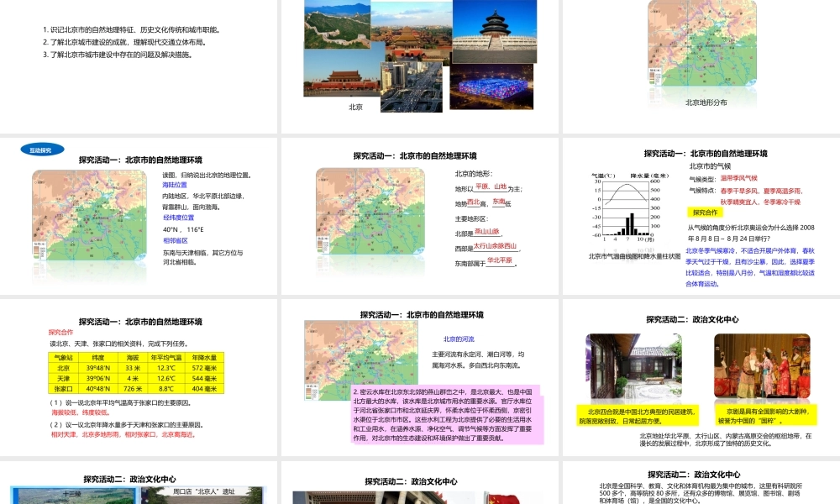Click objective line '3. 了解北京市城市建设中存在的问题'
840x504 pixels.
pyautogui.click(x=118, y=55)
